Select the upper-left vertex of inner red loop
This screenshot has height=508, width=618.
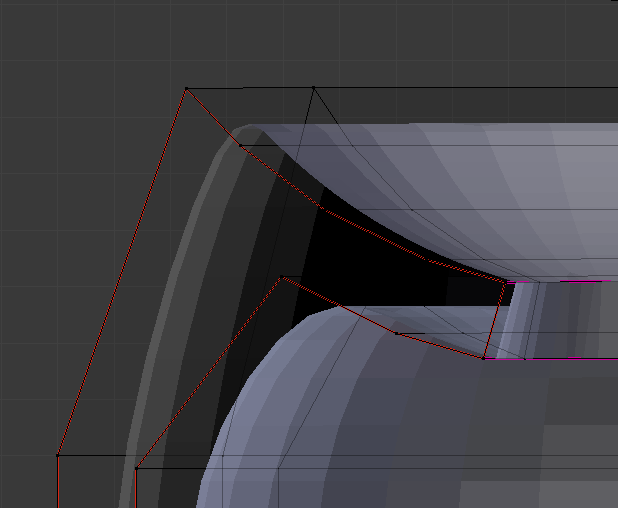tap(283, 278)
